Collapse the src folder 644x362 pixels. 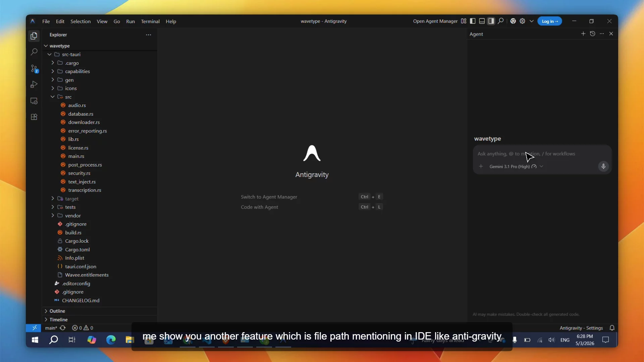coord(53,97)
